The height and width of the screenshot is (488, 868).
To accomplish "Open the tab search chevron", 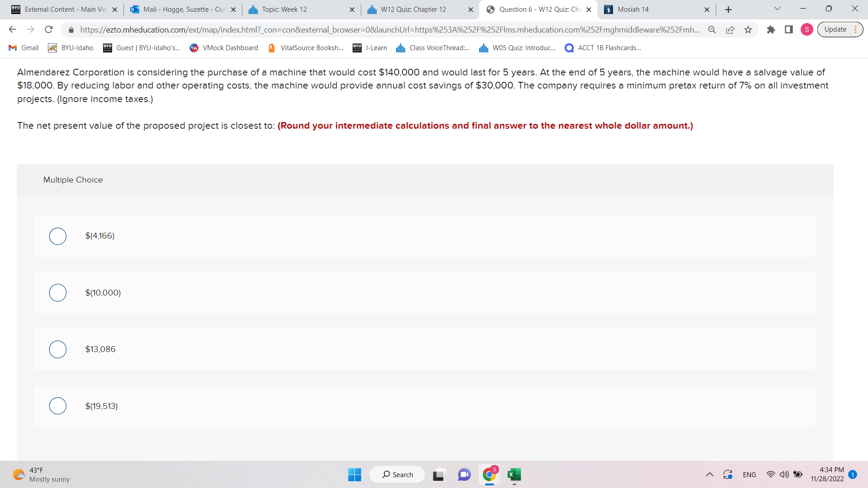I will click(777, 9).
